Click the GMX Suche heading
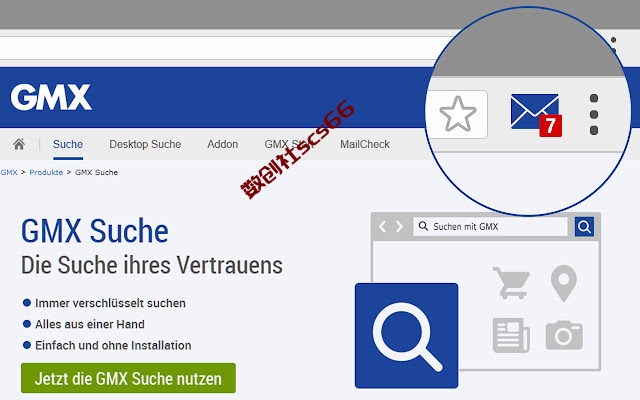The image size is (640, 400). click(95, 231)
